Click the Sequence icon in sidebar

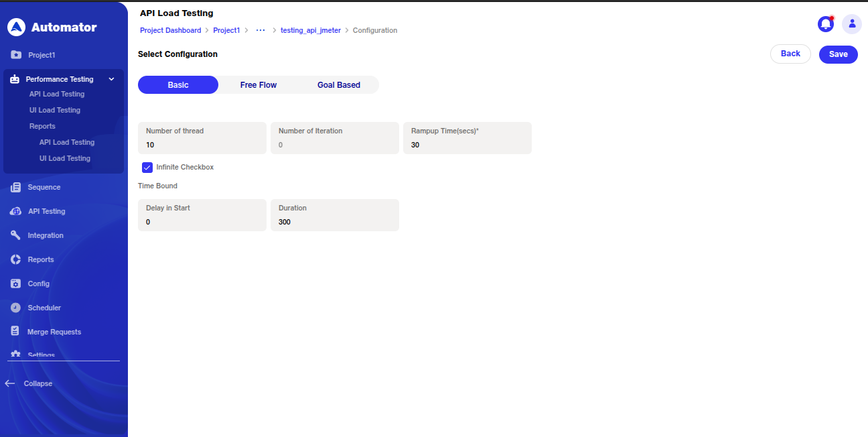pos(16,187)
